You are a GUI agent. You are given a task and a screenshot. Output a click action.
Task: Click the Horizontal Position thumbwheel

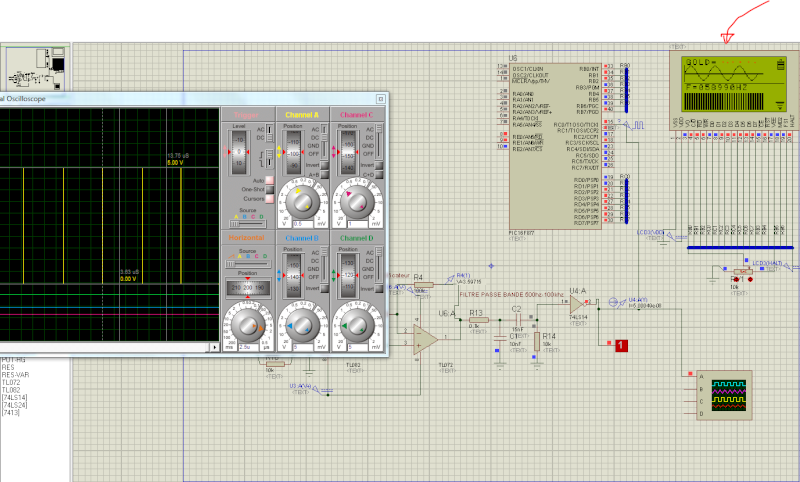(248, 288)
